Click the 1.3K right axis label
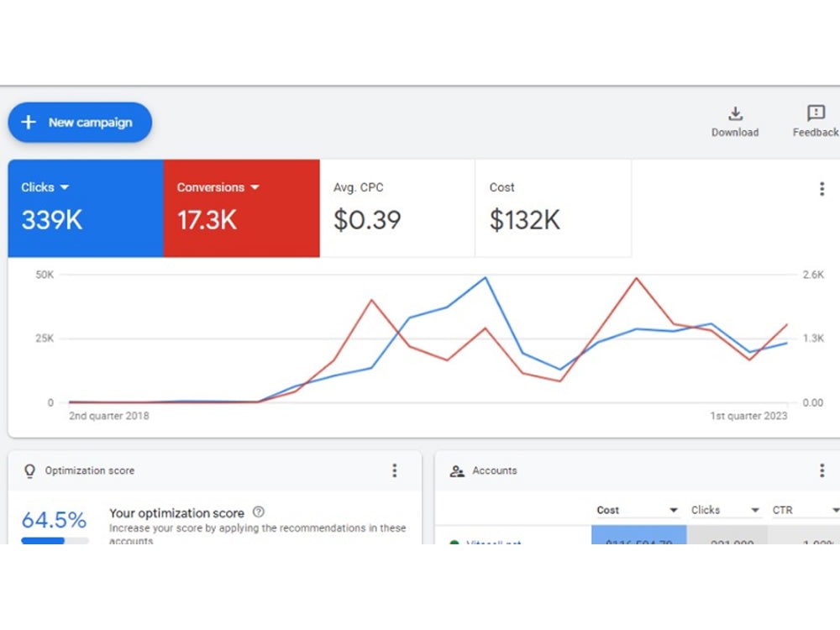Viewport: 840px width, 630px height. (x=813, y=339)
